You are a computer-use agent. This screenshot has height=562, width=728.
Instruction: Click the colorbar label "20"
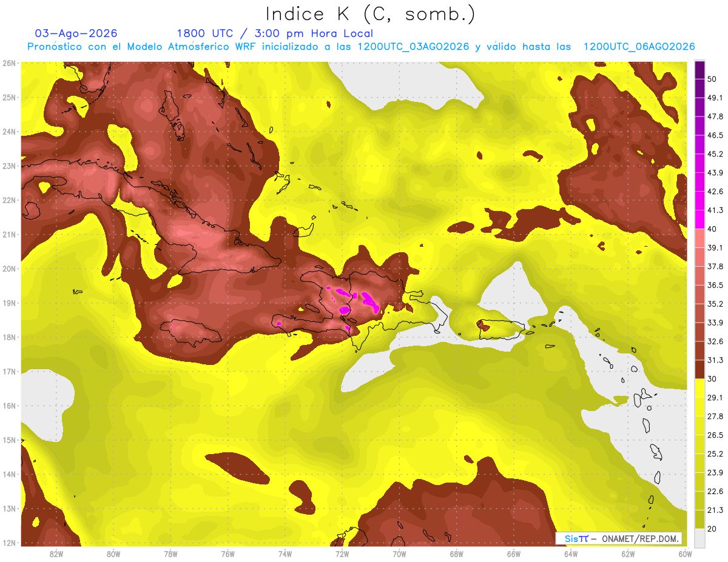click(x=712, y=529)
